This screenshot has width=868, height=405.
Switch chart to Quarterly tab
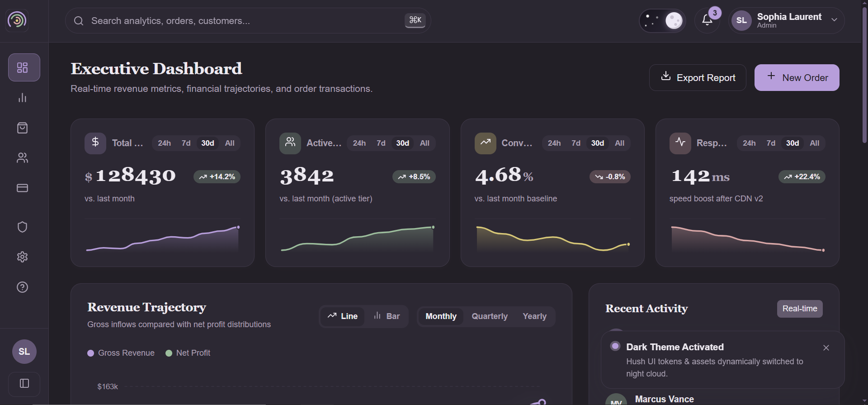490,316
